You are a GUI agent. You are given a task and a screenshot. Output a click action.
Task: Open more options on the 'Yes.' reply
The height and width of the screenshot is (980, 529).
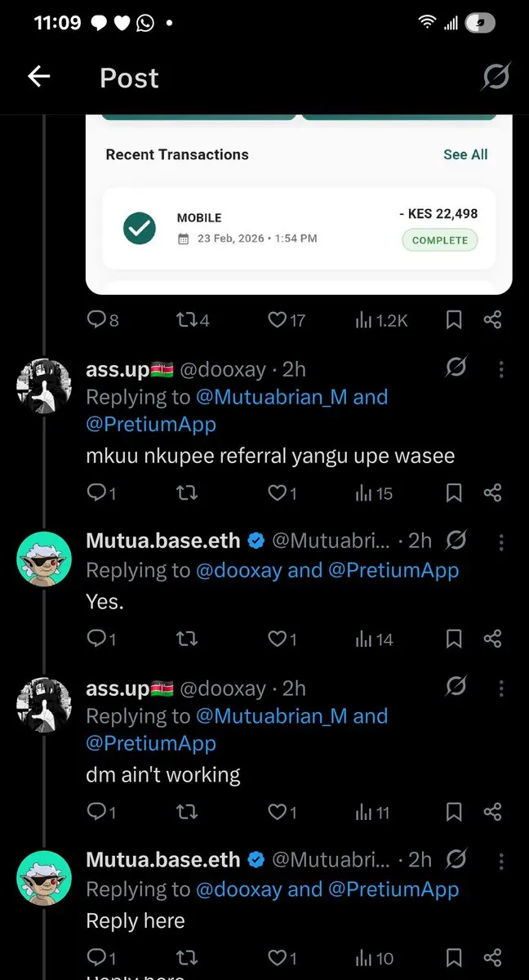[x=501, y=541]
